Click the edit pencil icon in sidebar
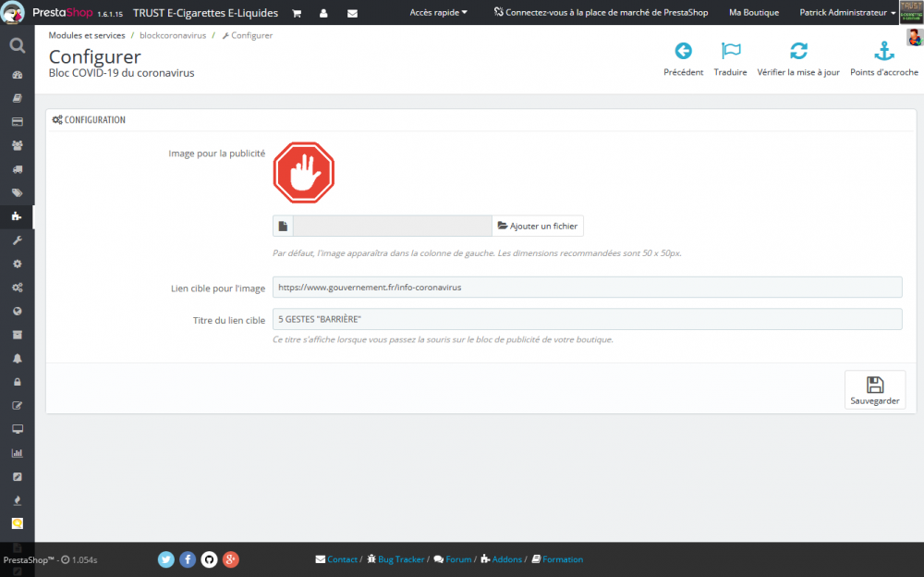Screen dimensions: 924x577 pyautogui.click(x=17, y=405)
